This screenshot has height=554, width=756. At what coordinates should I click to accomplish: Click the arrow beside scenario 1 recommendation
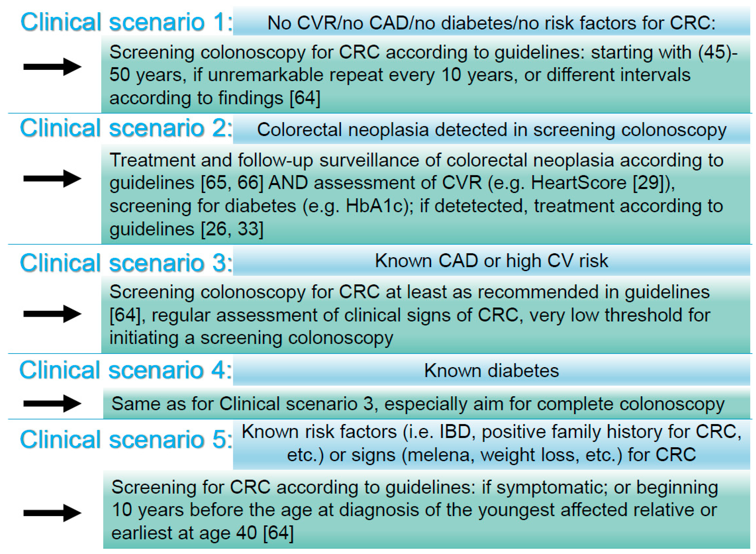[52, 67]
